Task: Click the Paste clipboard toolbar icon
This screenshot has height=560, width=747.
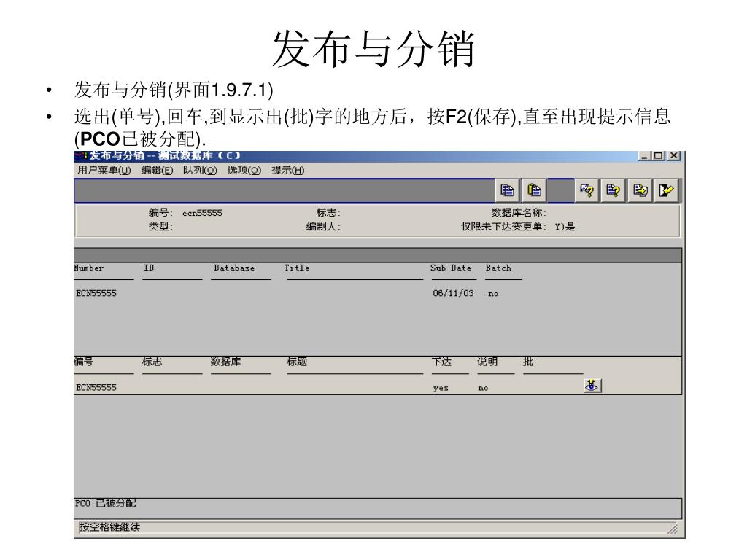Action: click(x=534, y=190)
